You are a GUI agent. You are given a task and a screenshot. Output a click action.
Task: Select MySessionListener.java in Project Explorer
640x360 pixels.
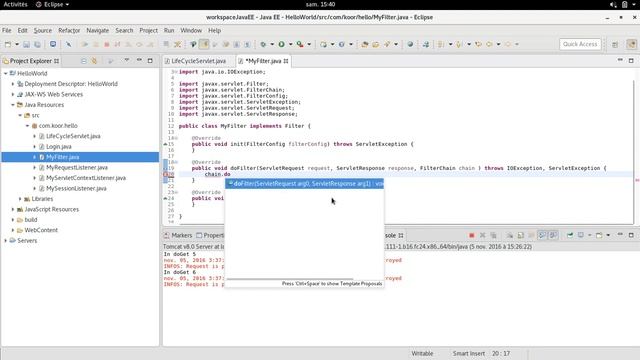pos(76,188)
